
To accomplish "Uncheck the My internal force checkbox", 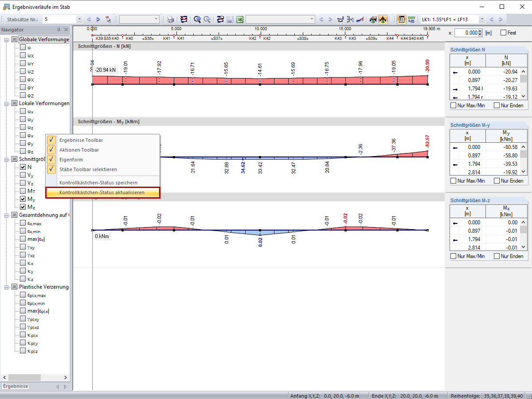I will coord(23,199).
